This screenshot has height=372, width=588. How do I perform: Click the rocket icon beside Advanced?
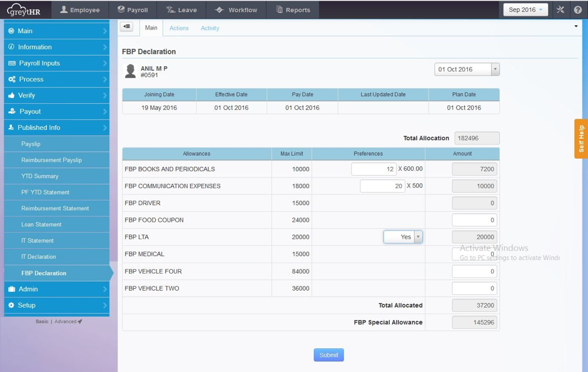pos(80,321)
